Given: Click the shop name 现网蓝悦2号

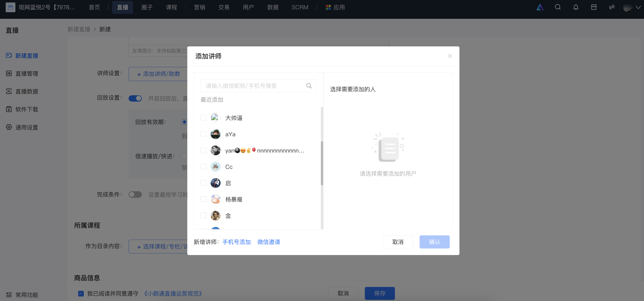Looking at the screenshot, I should pyautogui.click(x=47, y=7).
